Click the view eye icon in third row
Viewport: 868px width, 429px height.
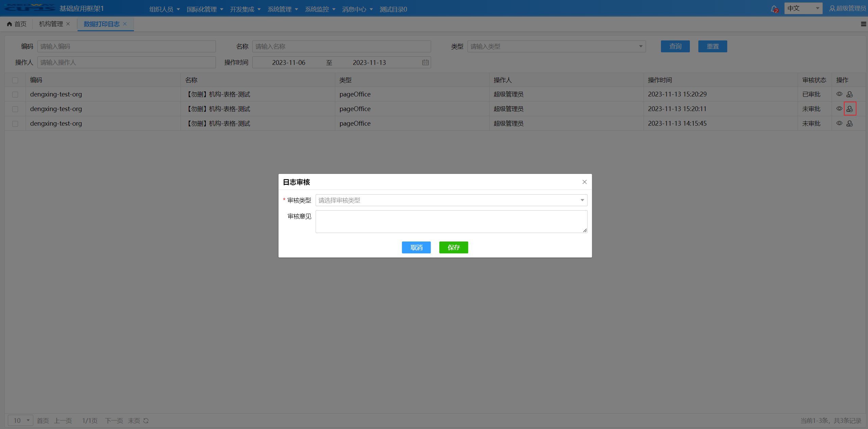pyautogui.click(x=839, y=123)
